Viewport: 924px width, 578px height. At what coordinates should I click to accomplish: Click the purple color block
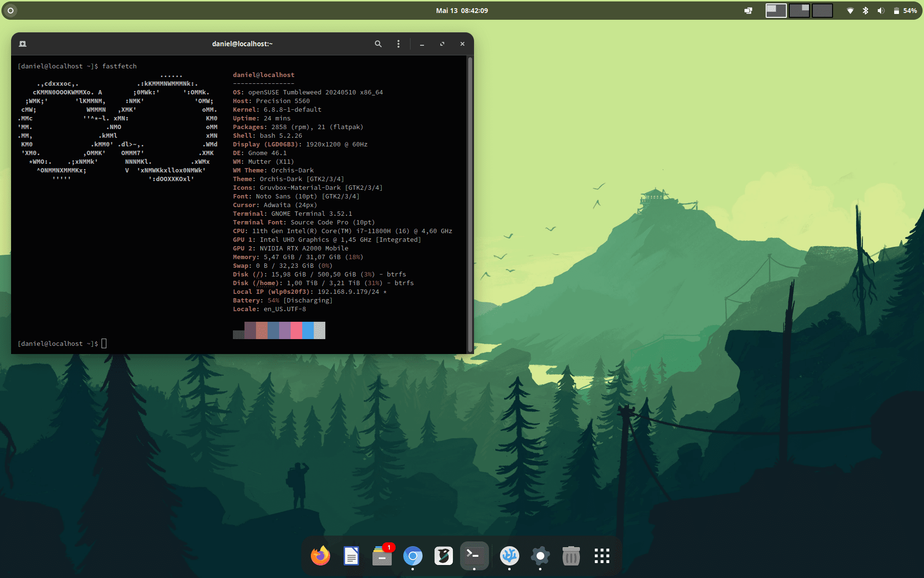pos(285,330)
